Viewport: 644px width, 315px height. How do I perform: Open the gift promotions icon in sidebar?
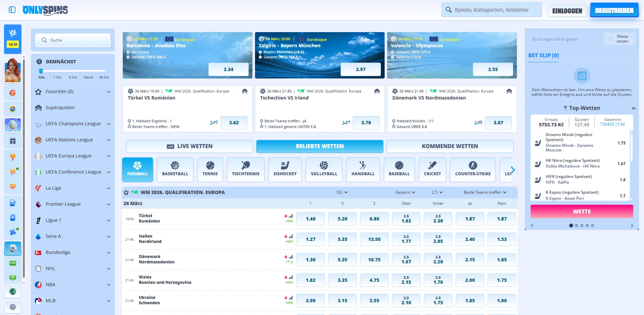(x=12, y=141)
